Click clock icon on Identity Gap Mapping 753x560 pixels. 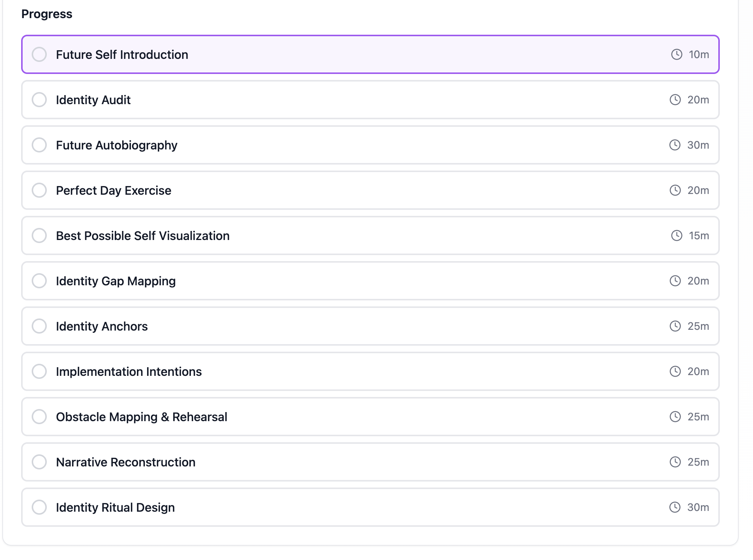point(675,281)
